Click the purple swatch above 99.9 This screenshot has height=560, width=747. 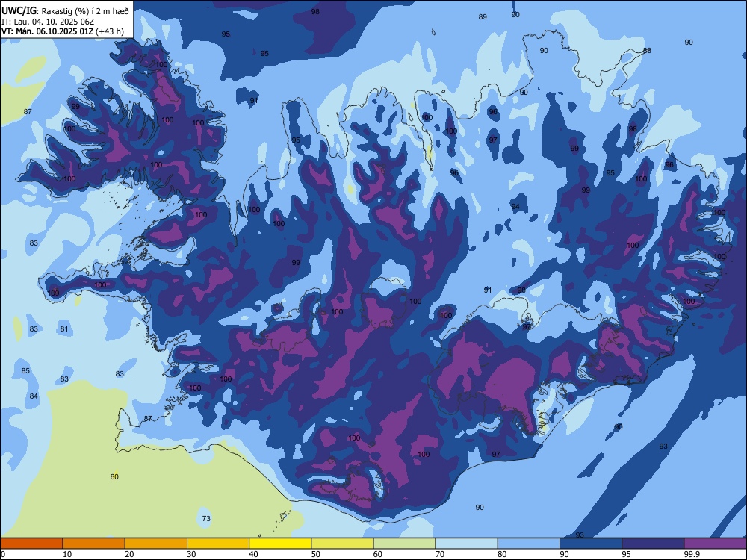[715, 544]
